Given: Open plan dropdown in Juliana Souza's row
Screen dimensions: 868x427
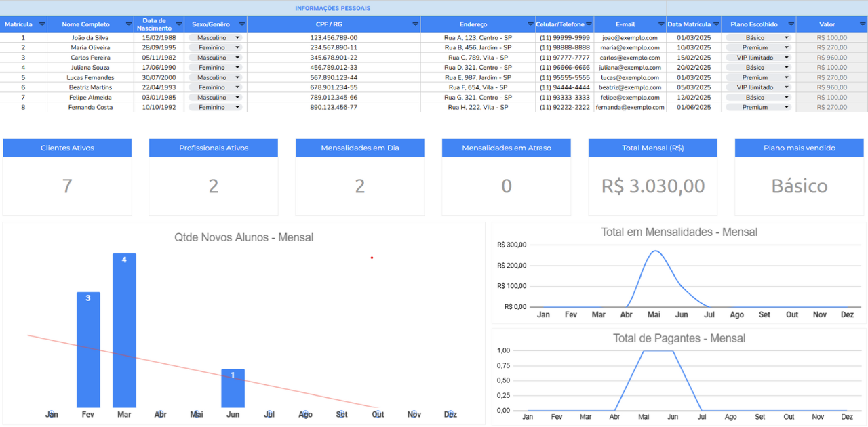Looking at the screenshot, I should [x=787, y=68].
